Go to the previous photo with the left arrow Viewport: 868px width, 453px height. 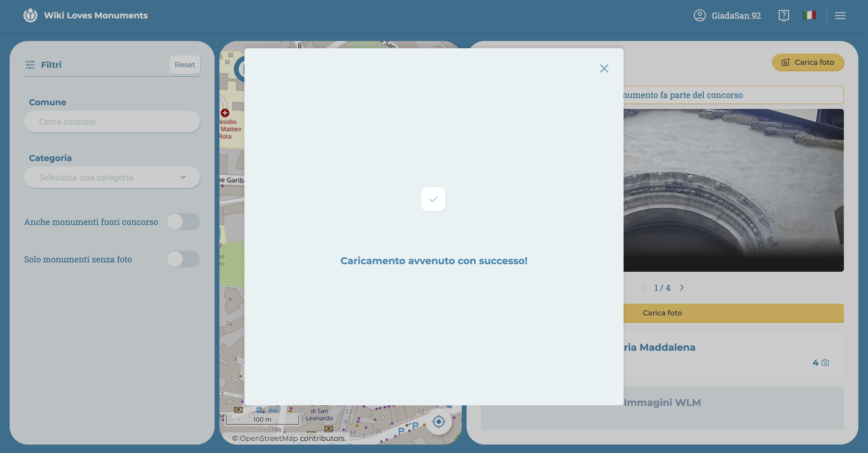click(643, 288)
